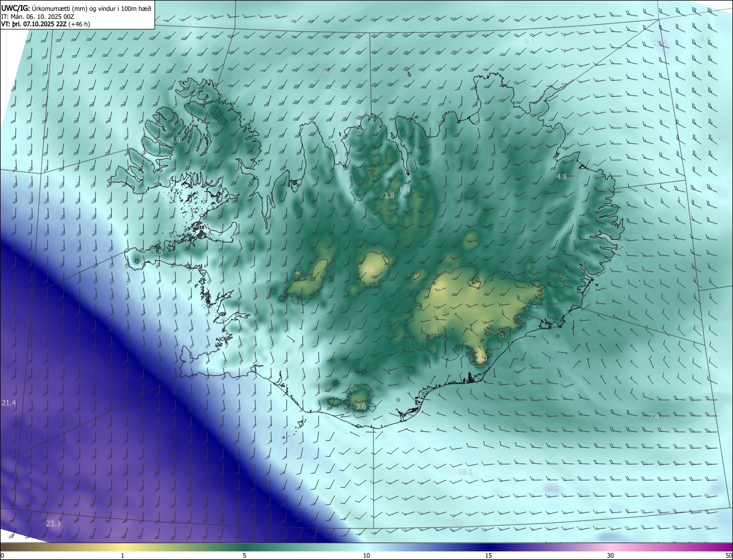
Task: Click the 21.4 value on the map
Action: pos(9,403)
